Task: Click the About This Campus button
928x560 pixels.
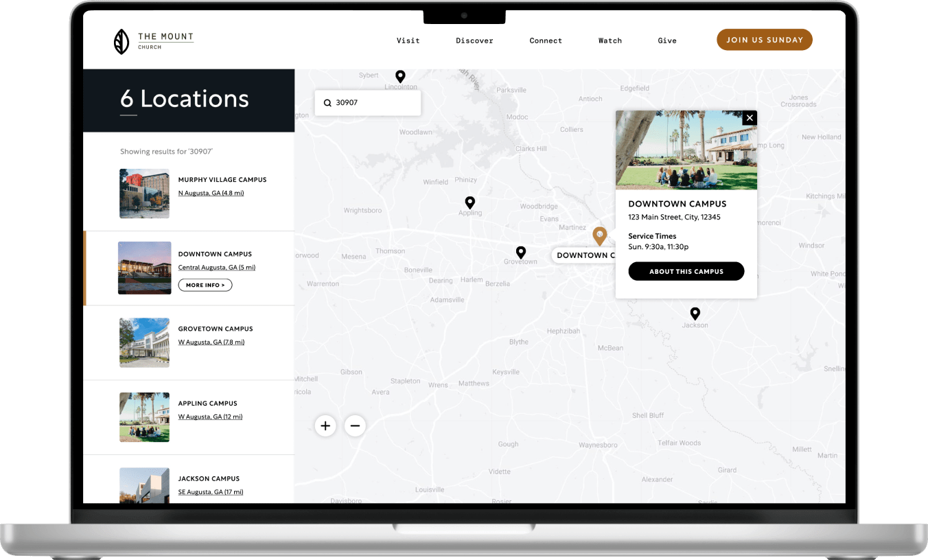Action: point(686,271)
